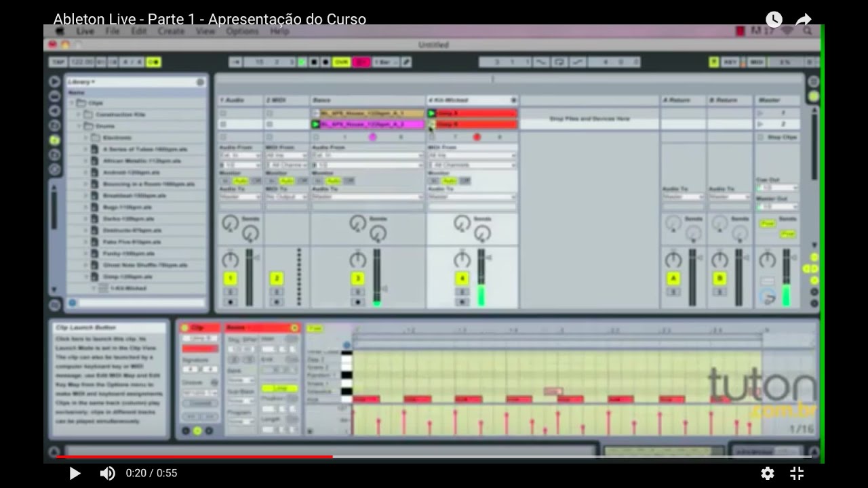The width and height of the screenshot is (868, 488).
Task: Start playback with Ableton's green transport play button
Action: pos(302,62)
